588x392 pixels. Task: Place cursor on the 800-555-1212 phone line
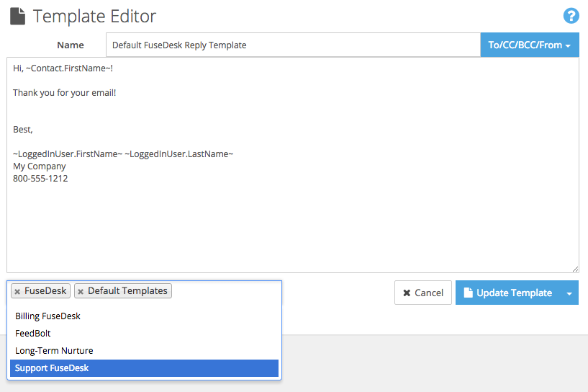40,179
